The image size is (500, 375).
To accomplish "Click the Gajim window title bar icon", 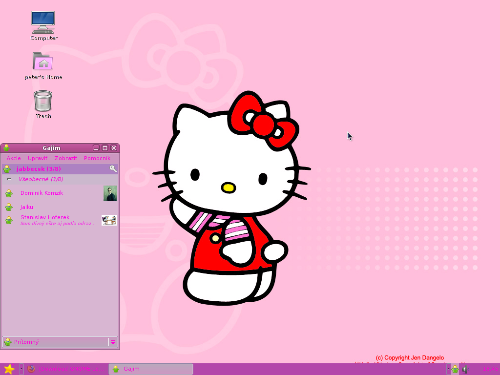I will click(x=6, y=148).
